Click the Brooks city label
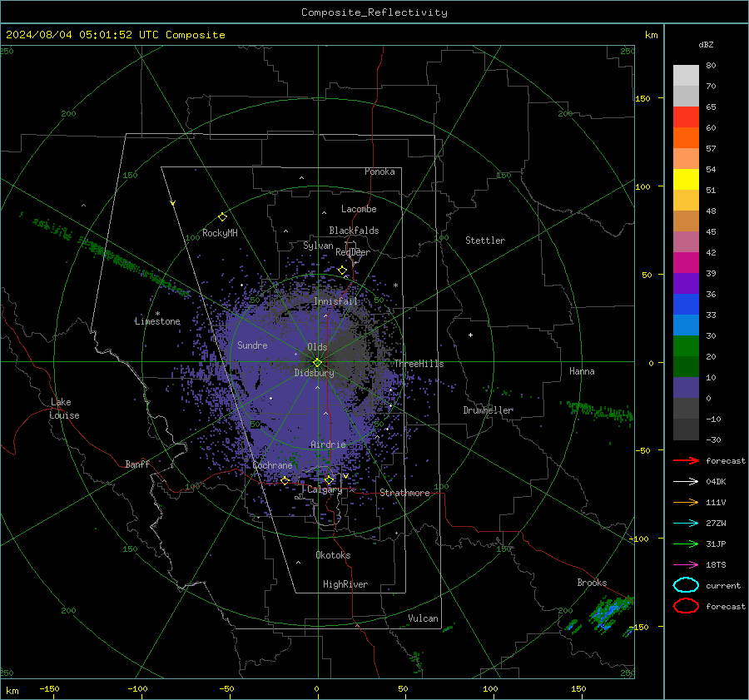This screenshot has height=700, width=749. (592, 583)
